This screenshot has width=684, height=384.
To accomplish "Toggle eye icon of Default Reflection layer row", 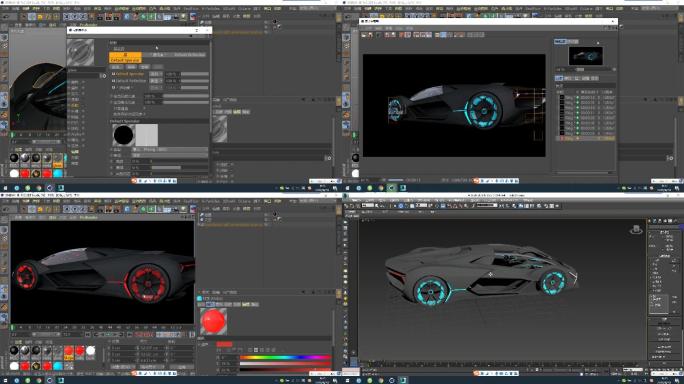I will (x=113, y=81).
